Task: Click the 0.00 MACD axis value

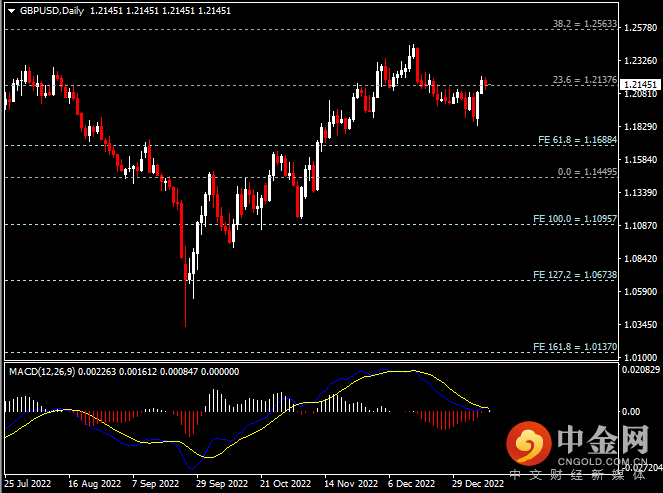Action: pyautogui.click(x=632, y=411)
